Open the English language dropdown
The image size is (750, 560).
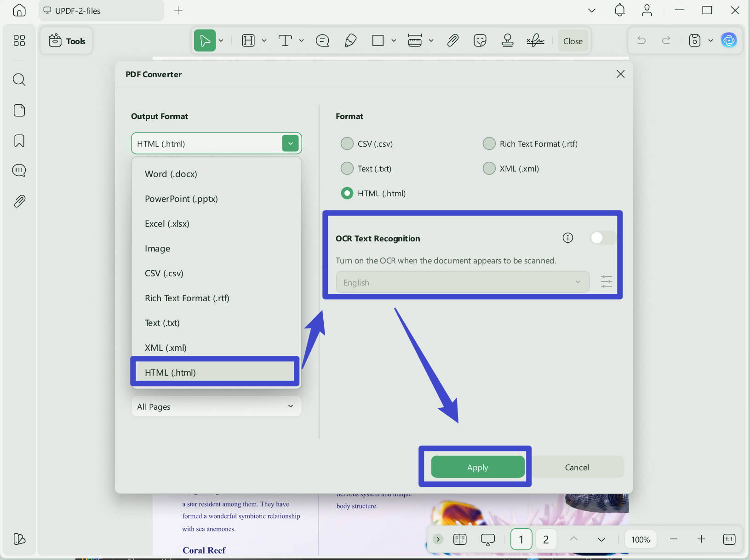point(463,282)
